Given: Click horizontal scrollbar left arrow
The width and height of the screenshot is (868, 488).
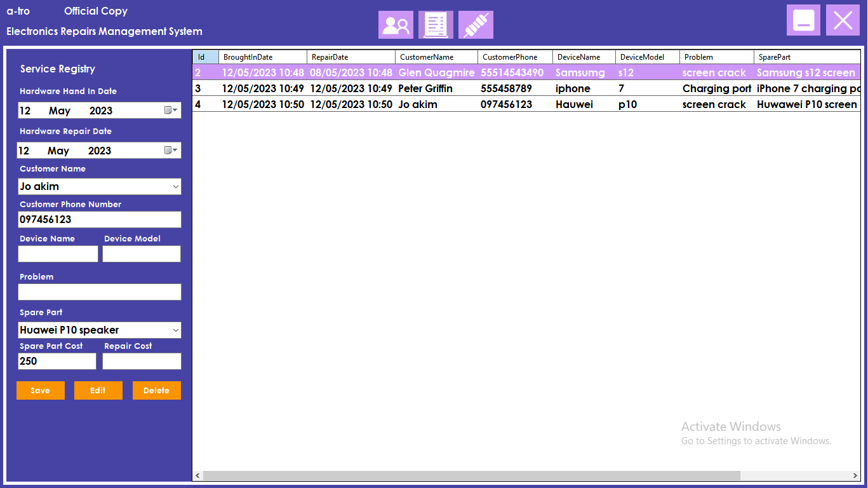Looking at the screenshot, I should (x=198, y=476).
